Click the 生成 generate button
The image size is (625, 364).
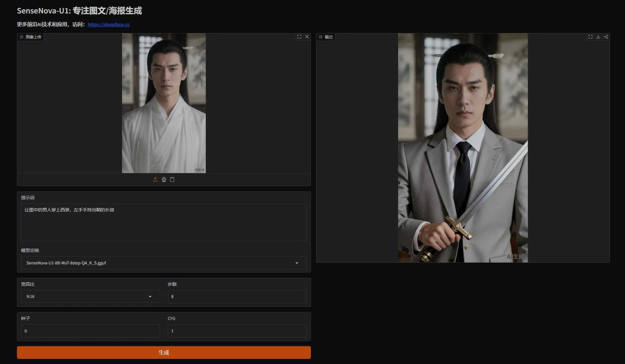(164, 353)
